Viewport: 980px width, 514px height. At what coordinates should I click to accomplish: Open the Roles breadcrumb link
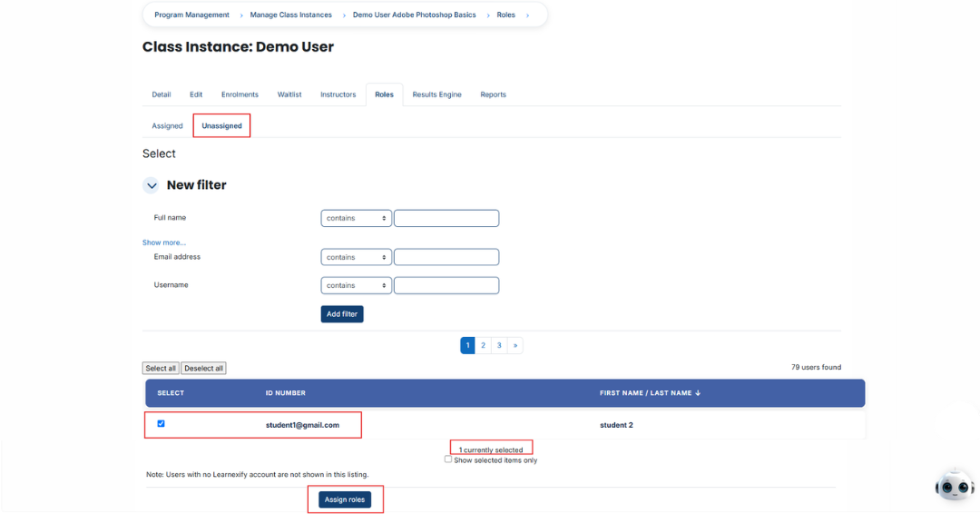point(506,15)
